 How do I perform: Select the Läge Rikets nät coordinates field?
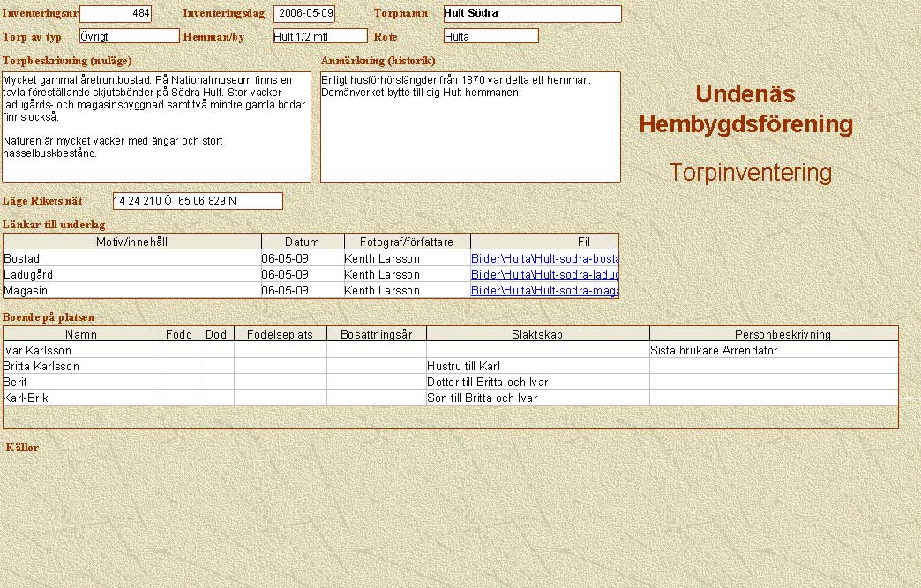tap(198, 201)
